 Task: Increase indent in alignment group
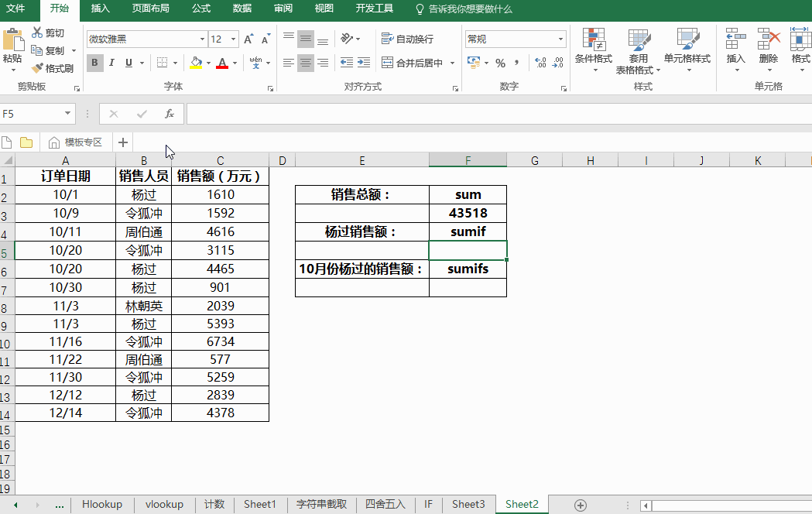[364, 63]
